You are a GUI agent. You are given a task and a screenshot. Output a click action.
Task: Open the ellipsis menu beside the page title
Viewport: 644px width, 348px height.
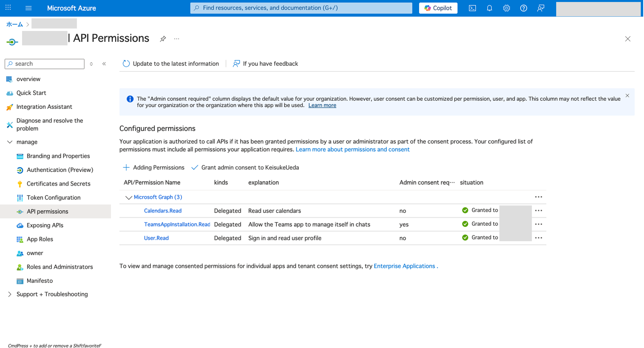click(177, 39)
